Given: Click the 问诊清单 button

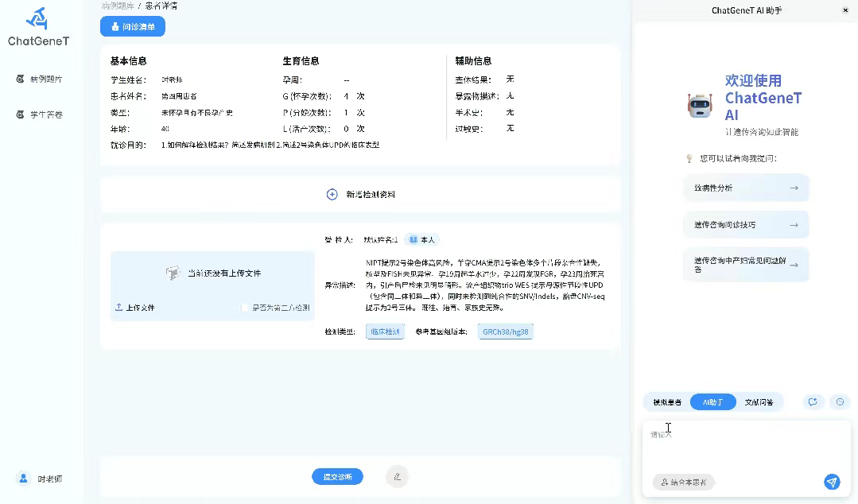Looking at the screenshot, I should pyautogui.click(x=132, y=26).
